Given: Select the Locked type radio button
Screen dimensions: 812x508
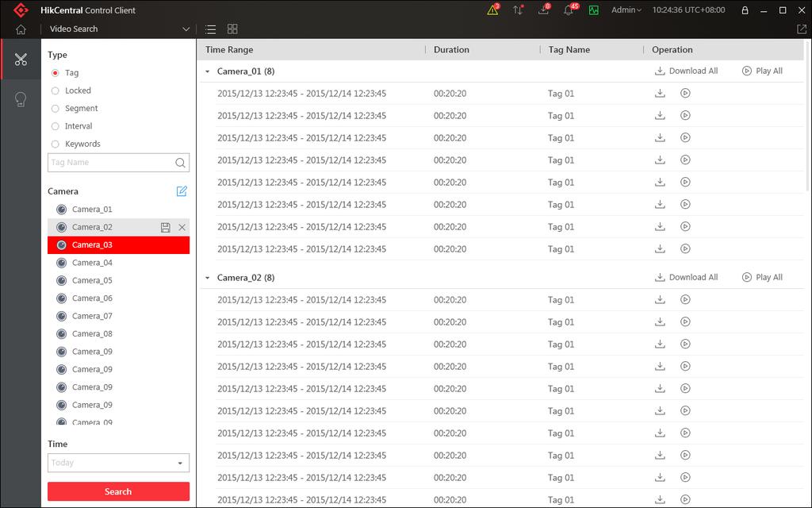Looking at the screenshot, I should pos(56,90).
